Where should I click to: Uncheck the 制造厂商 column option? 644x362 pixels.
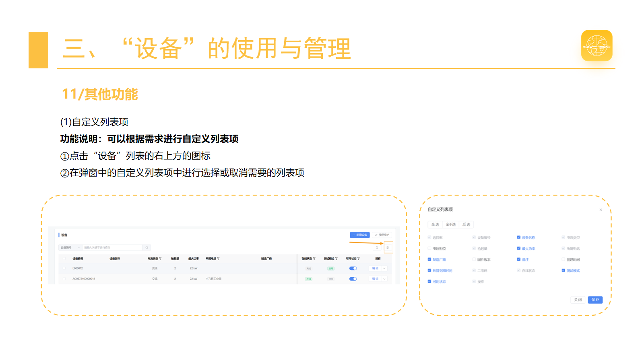click(x=429, y=259)
